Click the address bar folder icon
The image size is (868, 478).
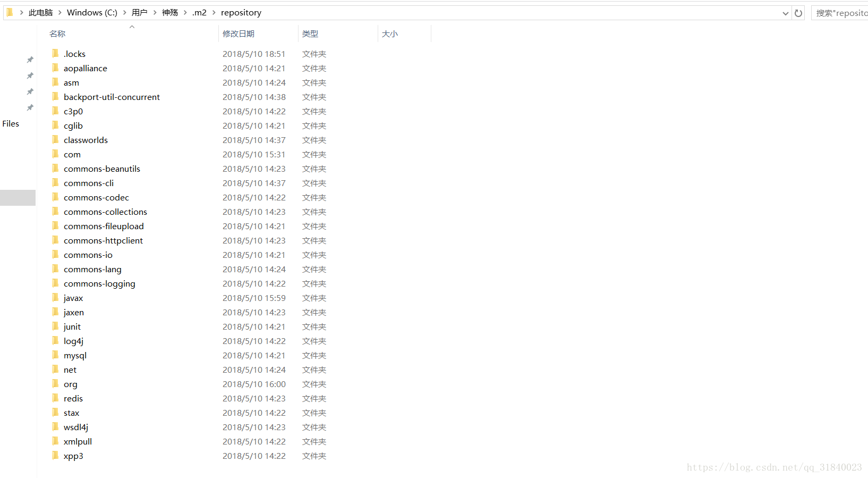[10, 12]
